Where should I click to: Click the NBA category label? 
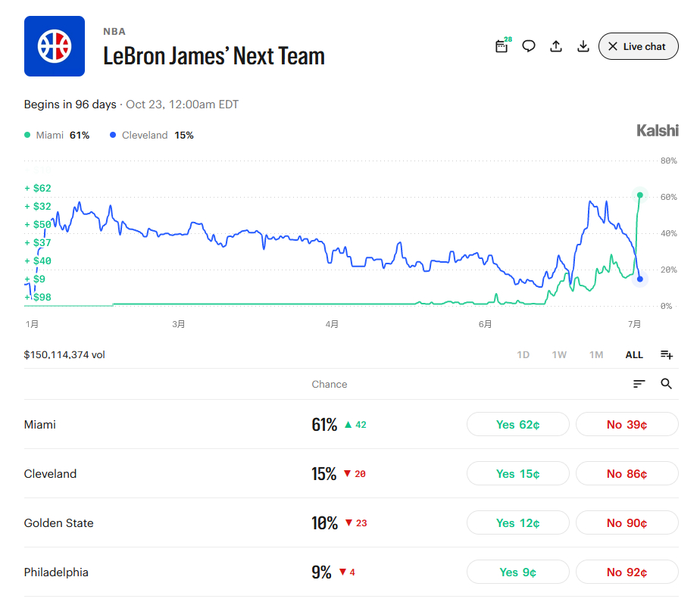pyautogui.click(x=114, y=32)
